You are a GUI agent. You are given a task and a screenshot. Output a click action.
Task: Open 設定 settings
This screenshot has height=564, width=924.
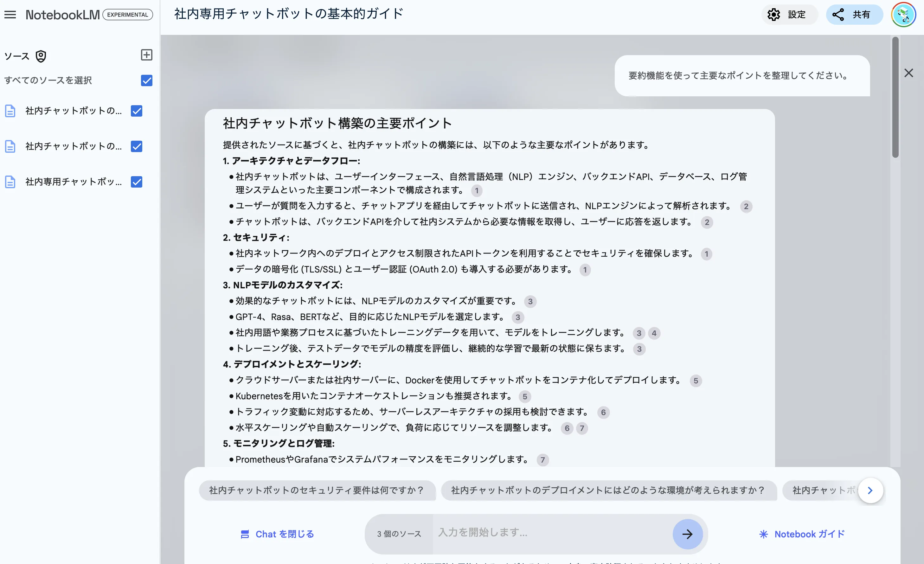pos(789,15)
